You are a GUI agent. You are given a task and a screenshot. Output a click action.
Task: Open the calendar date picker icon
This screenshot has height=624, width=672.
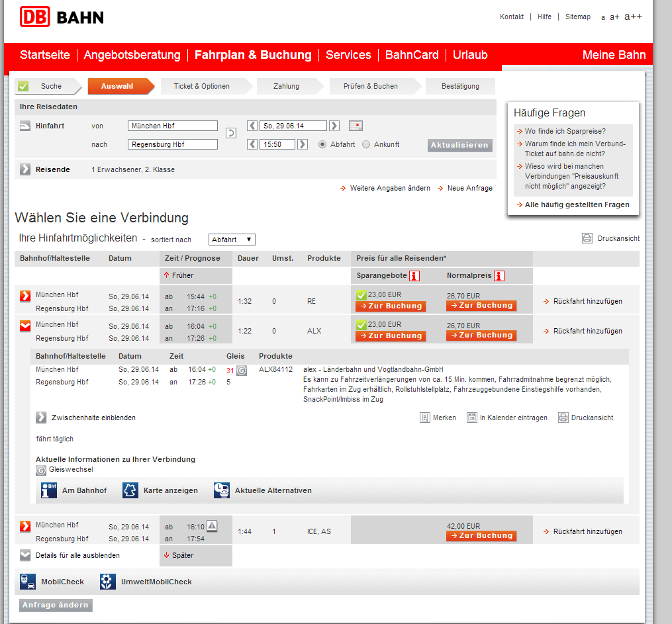click(356, 126)
